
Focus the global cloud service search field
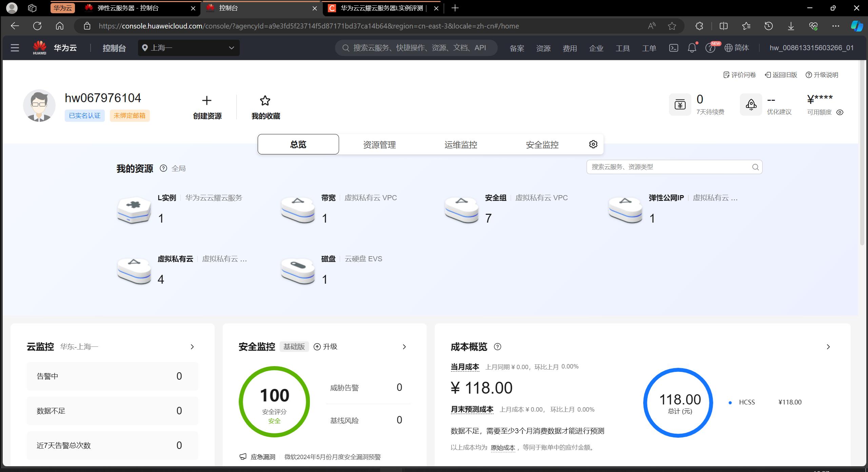[416, 48]
